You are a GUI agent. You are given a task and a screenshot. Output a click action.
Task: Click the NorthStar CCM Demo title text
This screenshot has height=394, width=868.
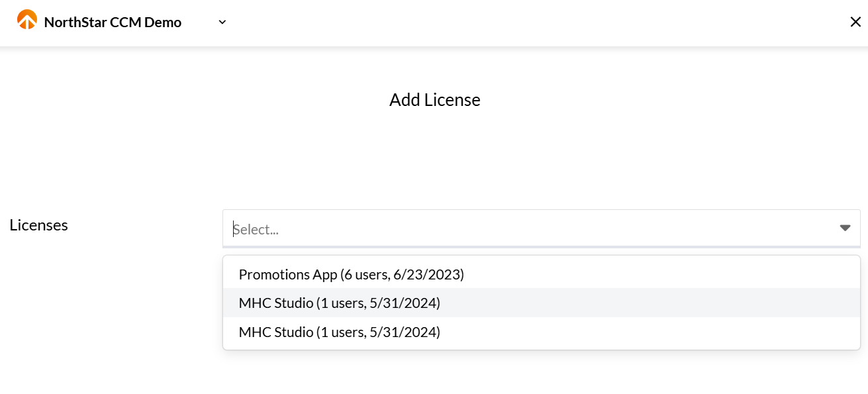[113, 23]
